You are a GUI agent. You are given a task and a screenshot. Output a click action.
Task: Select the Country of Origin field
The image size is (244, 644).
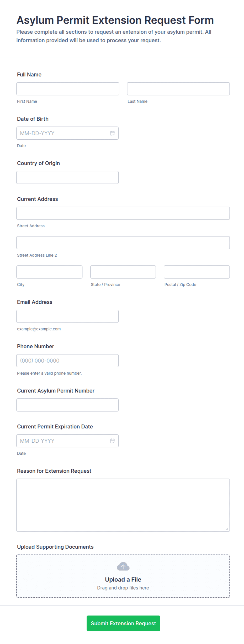pos(67,177)
